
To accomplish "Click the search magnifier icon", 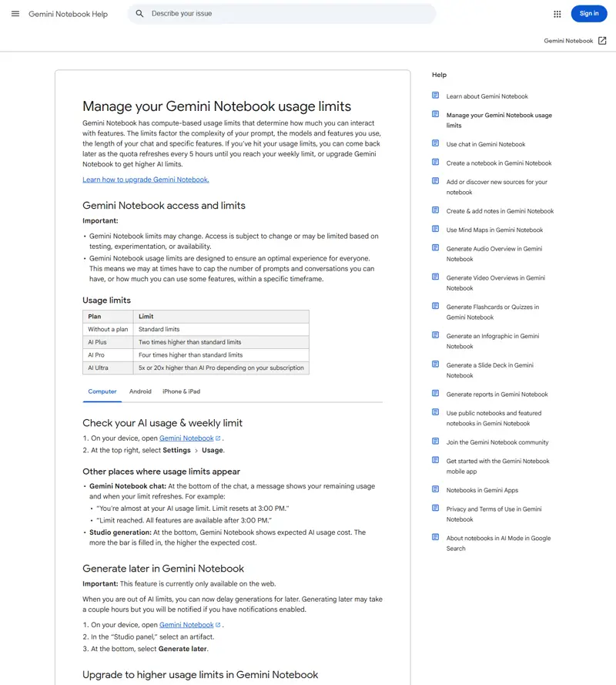I will tap(139, 14).
